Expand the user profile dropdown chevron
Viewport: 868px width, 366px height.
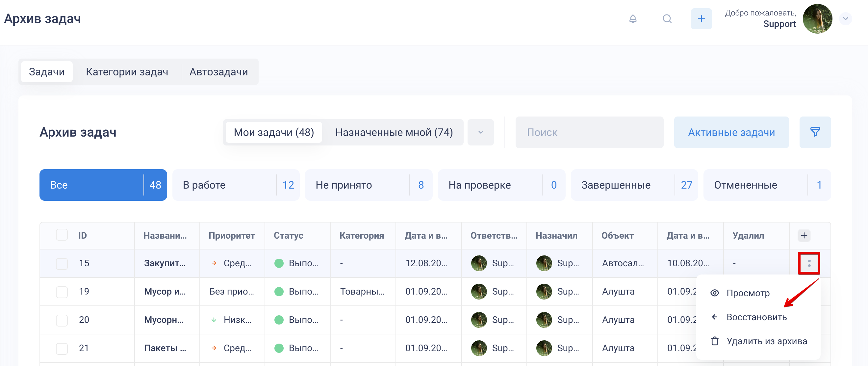(845, 19)
